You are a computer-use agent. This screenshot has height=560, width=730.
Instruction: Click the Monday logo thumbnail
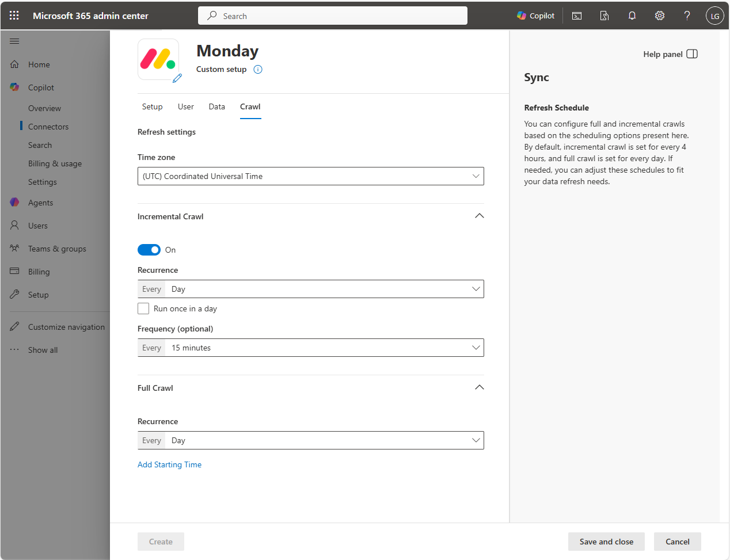(x=158, y=59)
